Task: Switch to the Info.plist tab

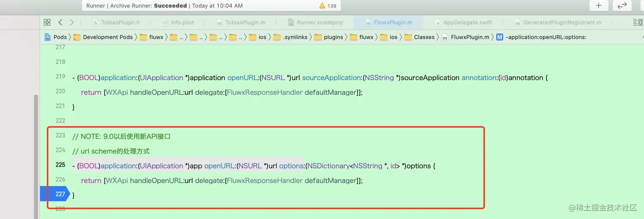Action: 178,22
